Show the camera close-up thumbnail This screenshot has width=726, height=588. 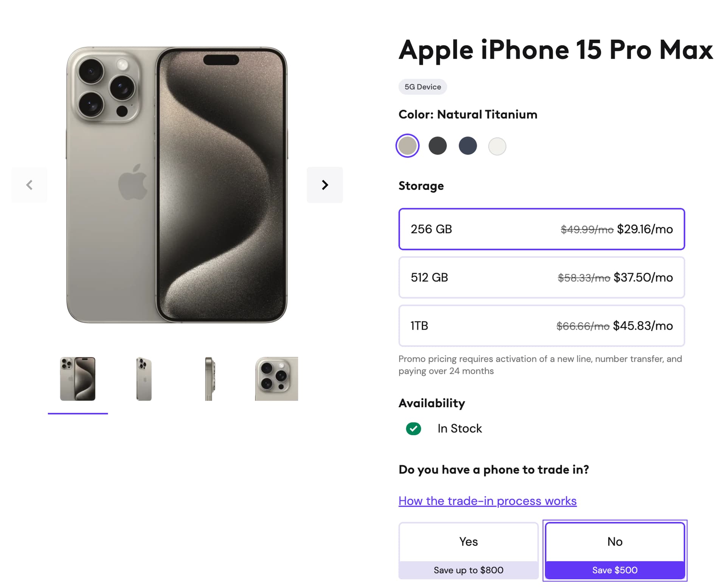tap(276, 379)
